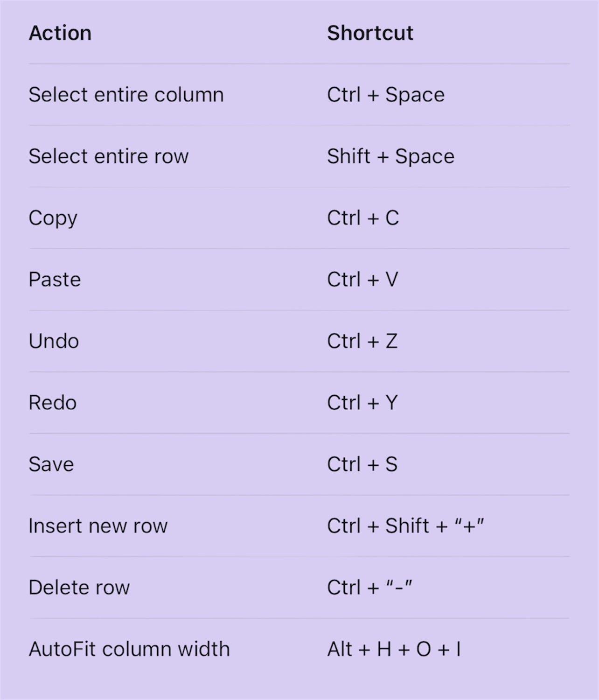Click the 'Delete row' action text

pos(79,588)
